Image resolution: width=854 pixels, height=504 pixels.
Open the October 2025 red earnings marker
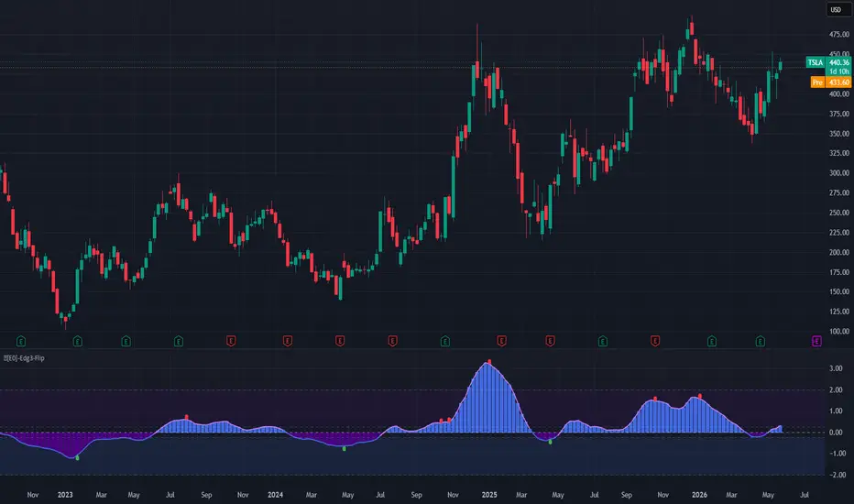655,342
